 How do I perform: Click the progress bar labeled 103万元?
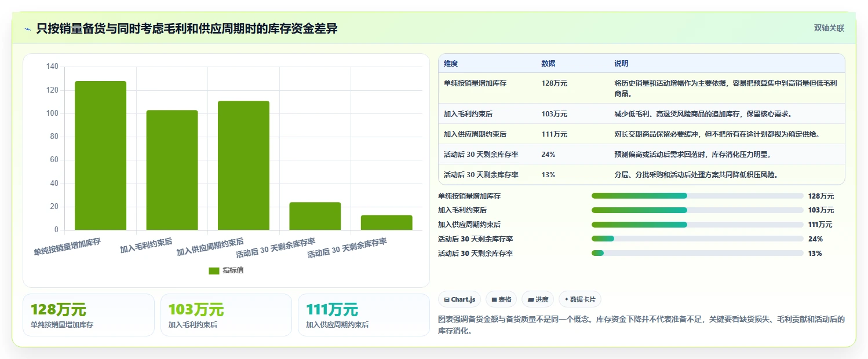698,210
